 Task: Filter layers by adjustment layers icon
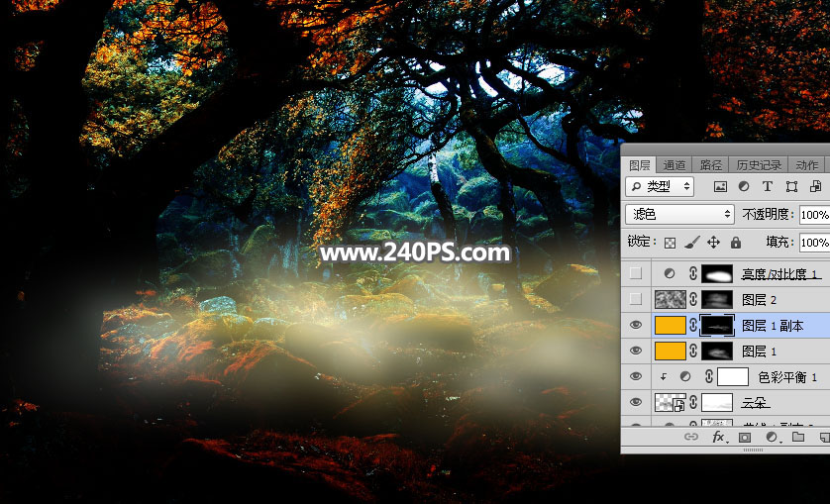point(744,186)
